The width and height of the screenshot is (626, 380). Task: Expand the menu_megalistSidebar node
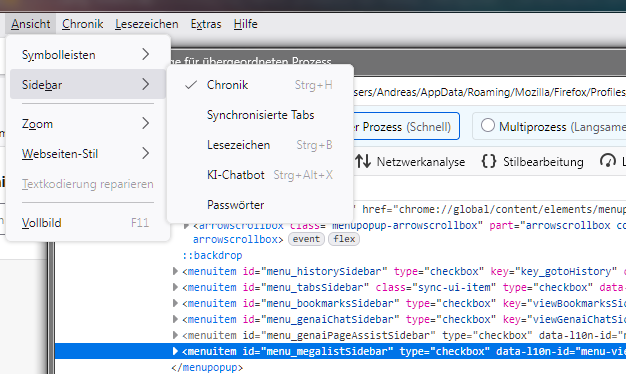tap(175, 351)
